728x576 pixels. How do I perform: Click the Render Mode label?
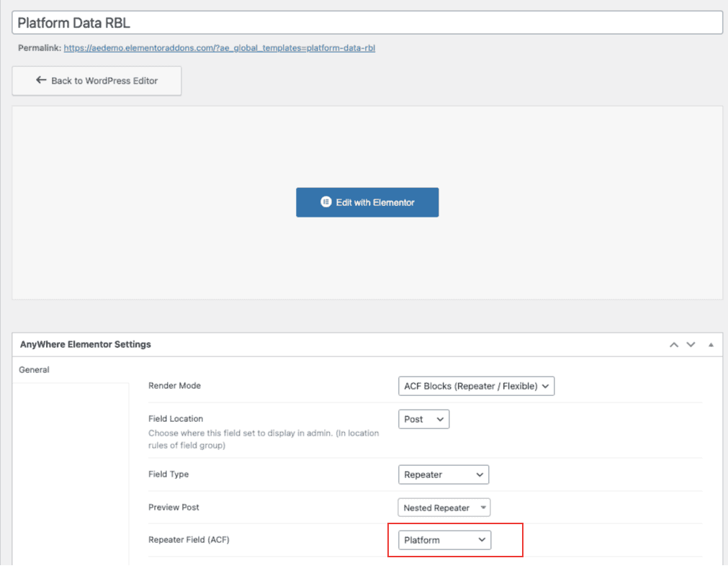(174, 386)
